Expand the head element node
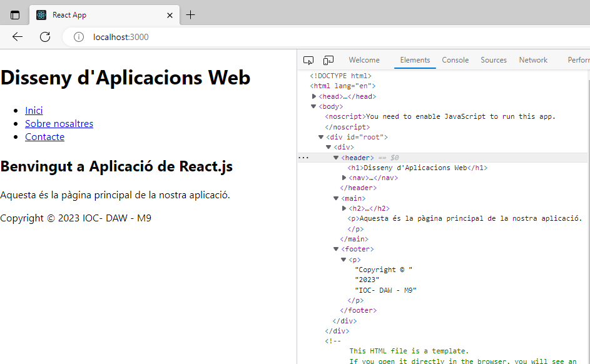The width and height of the screenshot is (590, 364). coord(314,96)
